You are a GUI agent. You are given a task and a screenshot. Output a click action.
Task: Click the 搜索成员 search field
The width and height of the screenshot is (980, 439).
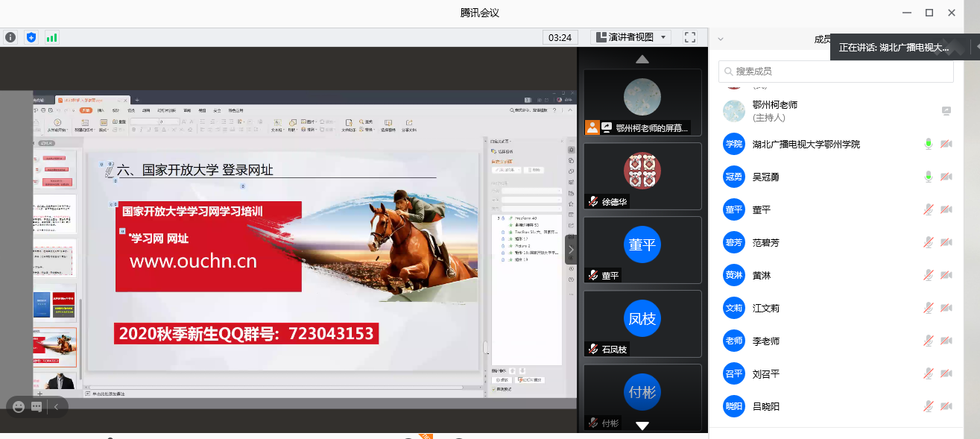pos(835,72)
